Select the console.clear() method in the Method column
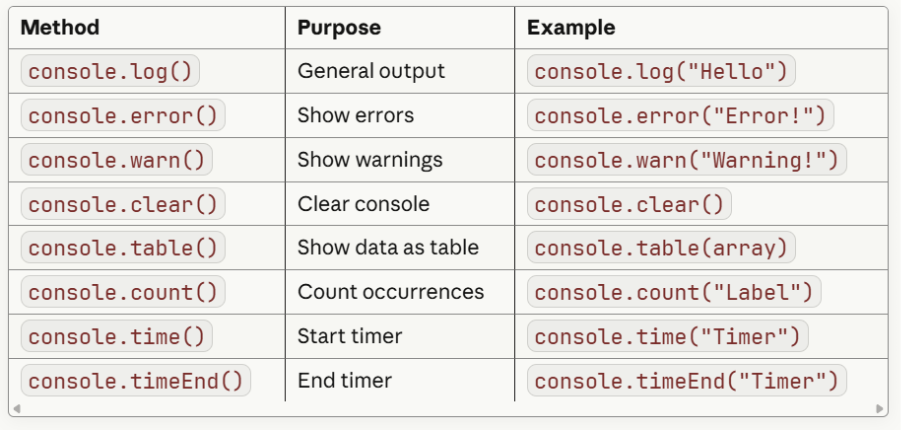901x430 pixels. [x=122, y=204]
